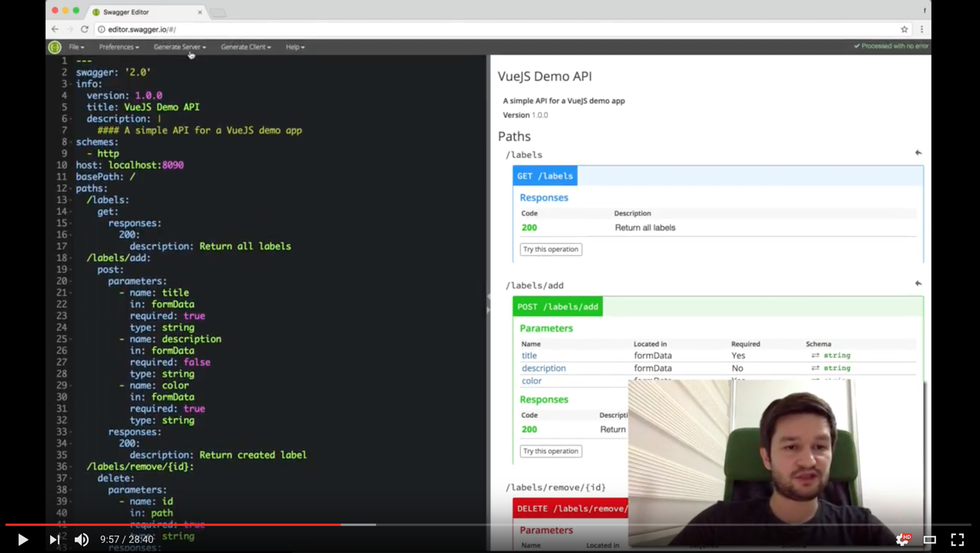Toggle schema view for title parameter

(815, 355)
